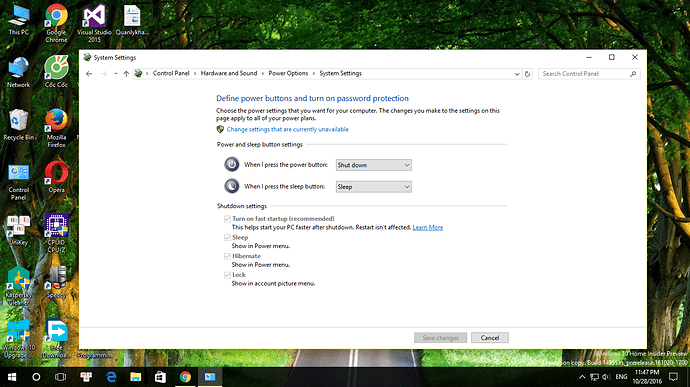This screenshot has width=690, height=387.
Task: Open Google Chrome desktop shortcut
Action: 56,23
